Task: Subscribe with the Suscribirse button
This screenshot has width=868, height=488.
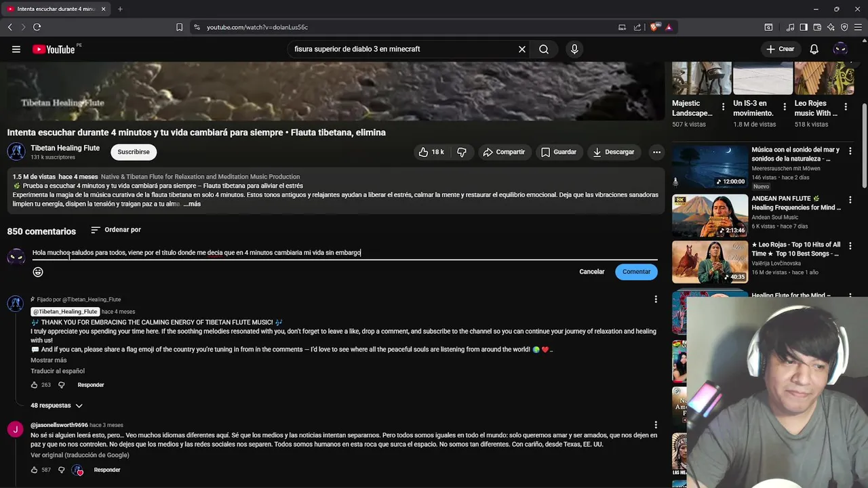Action: coord(134,152)
